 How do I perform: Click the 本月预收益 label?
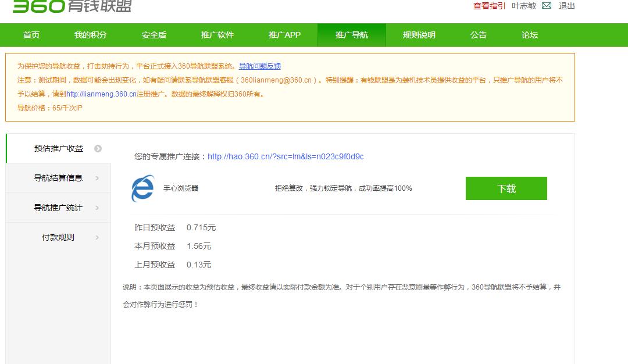tap(155, 247)
